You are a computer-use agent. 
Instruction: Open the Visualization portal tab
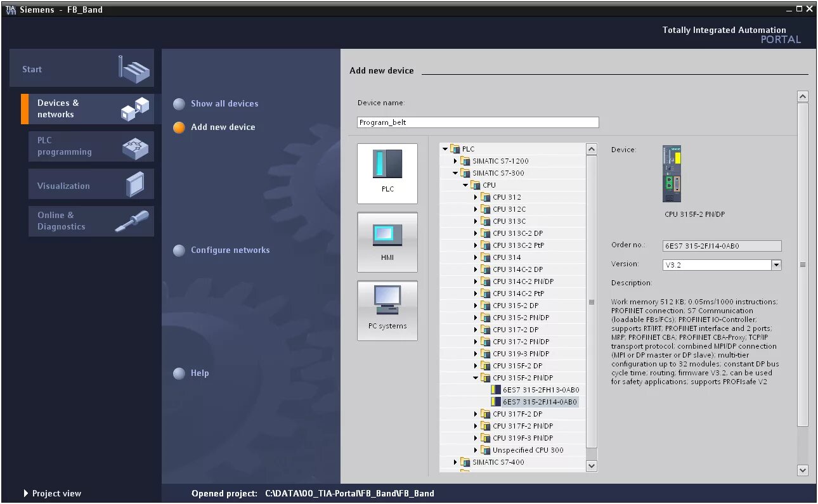[x=91, y=184]
